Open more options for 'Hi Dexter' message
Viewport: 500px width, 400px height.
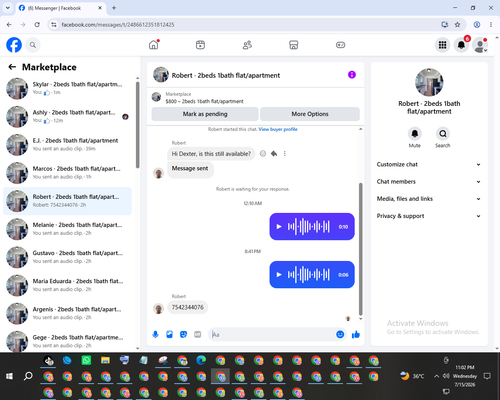pos(284,154)
